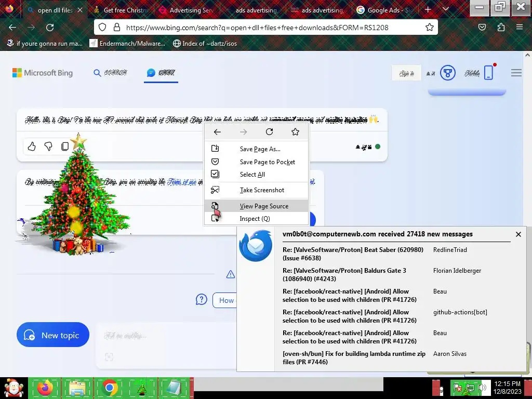This screenshot has width=532, height=399.
Task: Switch to 'Advertising Serv' tab
Action: [187, 10]
